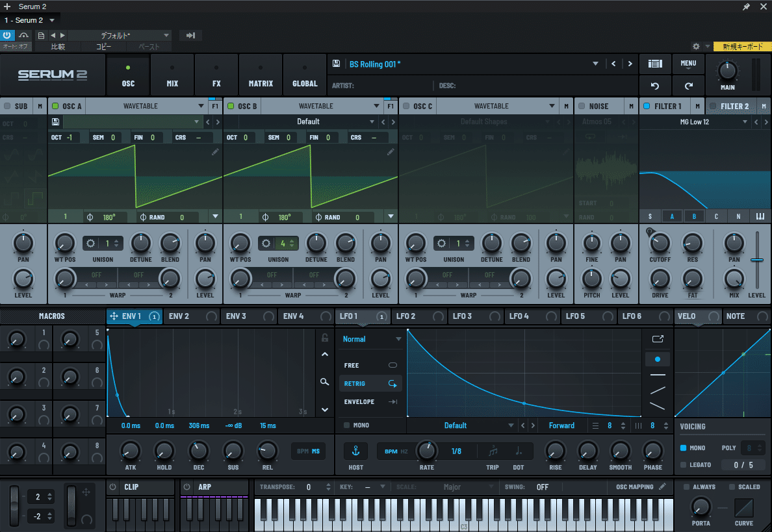Select the LFO point draw tool
The height and width of the screenshot is (532, 772).
(657, 359)
